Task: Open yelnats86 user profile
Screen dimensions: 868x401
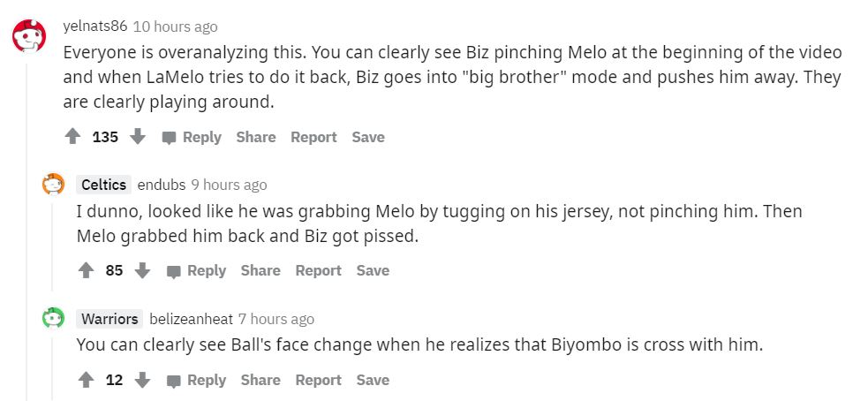Action: pyautogui.click(x=95, y=26)
